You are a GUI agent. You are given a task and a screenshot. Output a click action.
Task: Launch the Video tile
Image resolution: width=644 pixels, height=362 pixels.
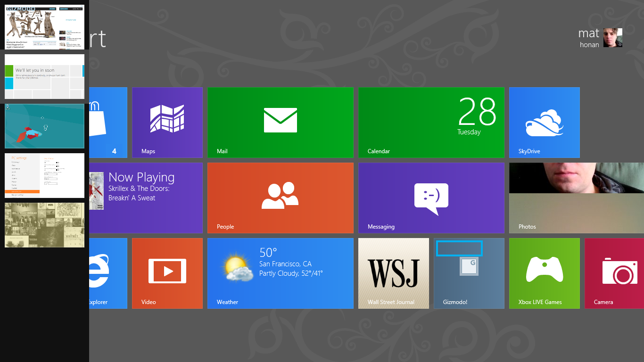167,273
